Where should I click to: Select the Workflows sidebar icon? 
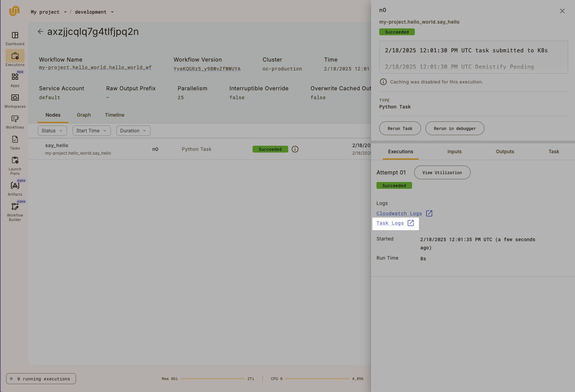[15, 121]
